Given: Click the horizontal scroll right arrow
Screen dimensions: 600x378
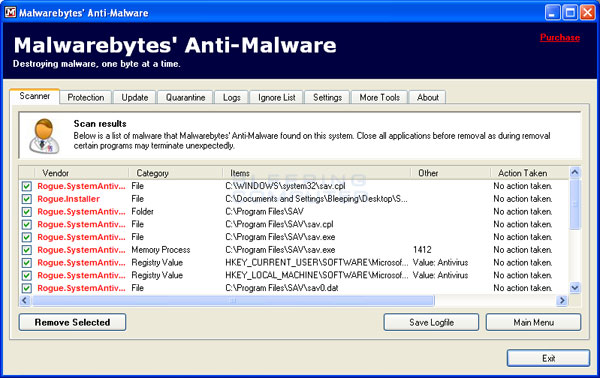Looking at the screenshot, I should click(x=562, y=300).
